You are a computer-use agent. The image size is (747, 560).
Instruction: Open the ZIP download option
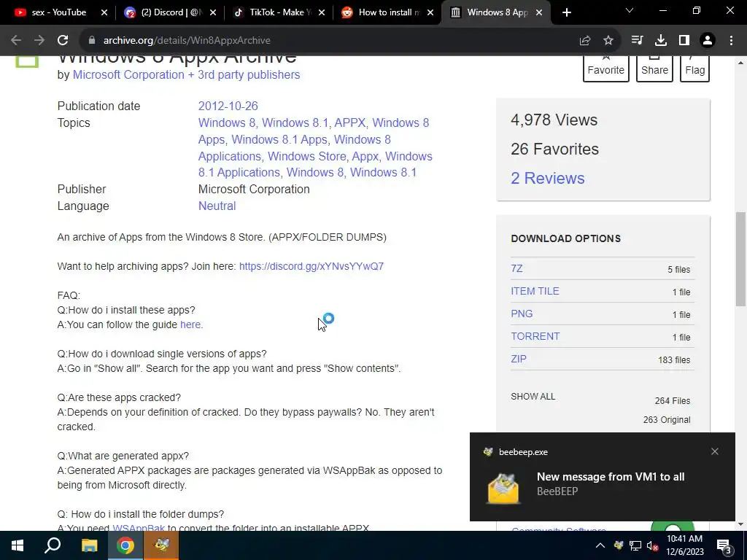519,359
